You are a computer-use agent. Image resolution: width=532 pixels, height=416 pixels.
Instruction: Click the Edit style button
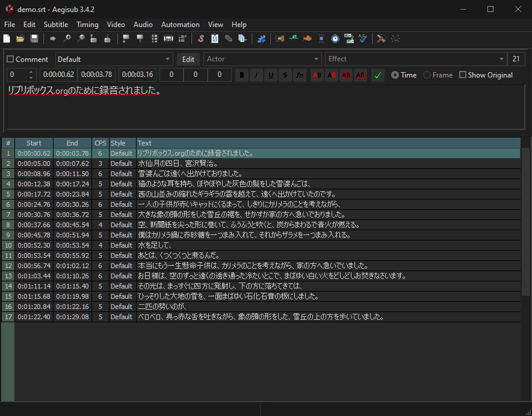(188, 59)
